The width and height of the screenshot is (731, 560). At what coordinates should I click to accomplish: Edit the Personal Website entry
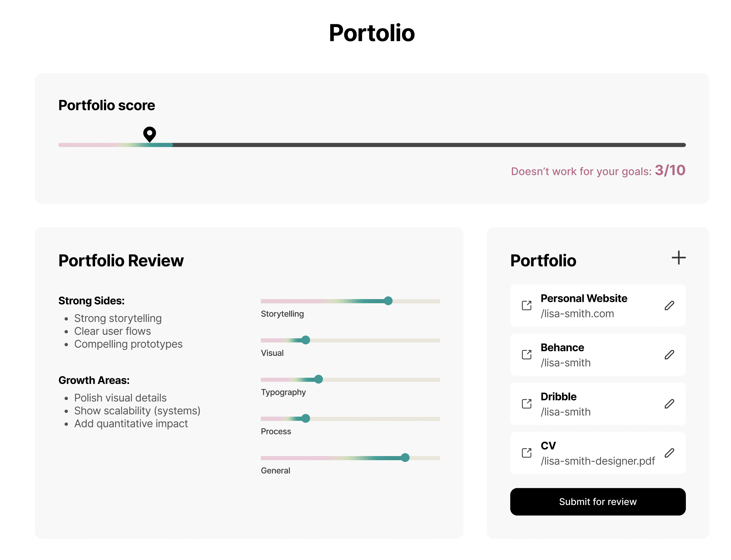669,305
